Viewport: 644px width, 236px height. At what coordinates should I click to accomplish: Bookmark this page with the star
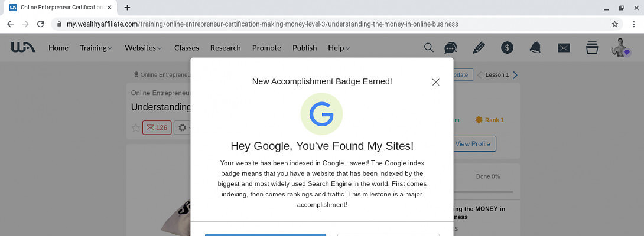coord(615,24)
